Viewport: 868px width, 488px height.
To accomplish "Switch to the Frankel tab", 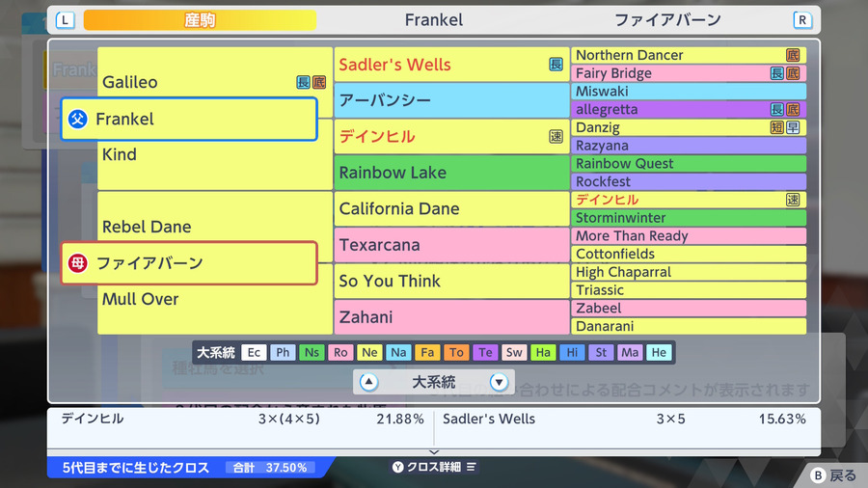I will [x=433, y=20].
